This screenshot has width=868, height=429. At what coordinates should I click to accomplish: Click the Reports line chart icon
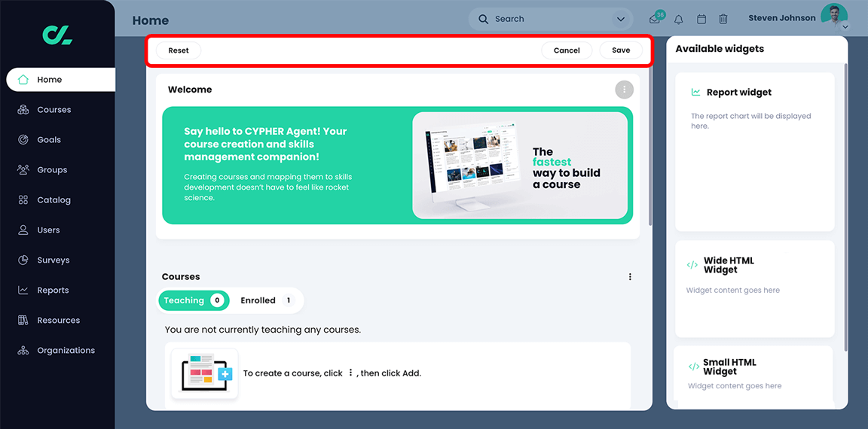tap(23, 291)
